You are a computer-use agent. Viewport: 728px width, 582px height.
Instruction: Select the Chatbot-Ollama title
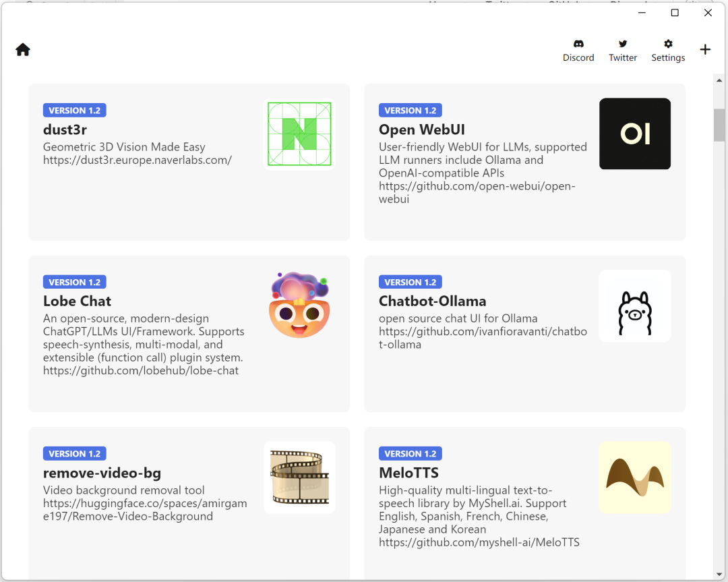(432, 301)
